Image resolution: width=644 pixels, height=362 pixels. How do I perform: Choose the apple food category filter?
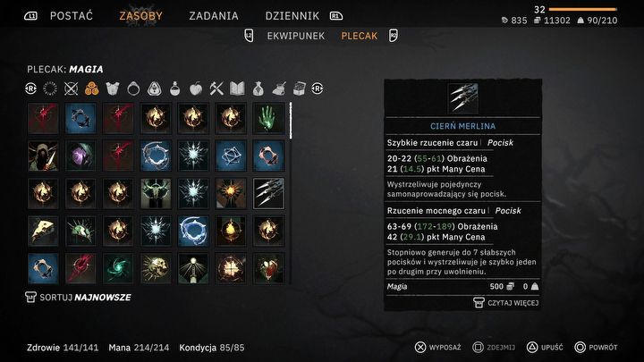[x=196, y=88]
